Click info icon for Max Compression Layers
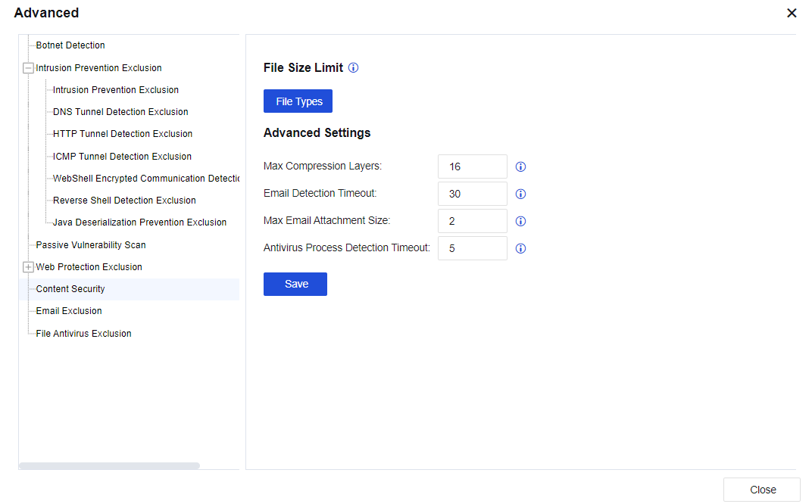The image size is (812, 504). (x=520, y=166)
